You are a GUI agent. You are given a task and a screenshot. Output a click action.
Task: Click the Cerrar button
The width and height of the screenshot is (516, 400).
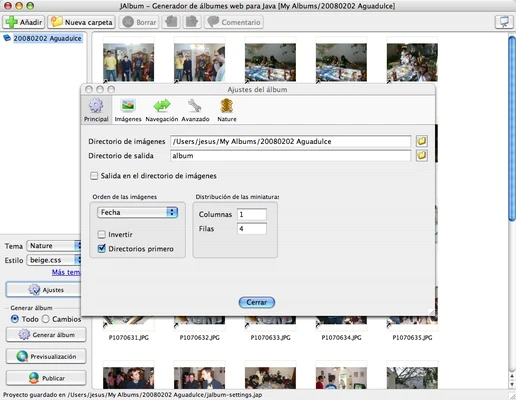(257, 302)
